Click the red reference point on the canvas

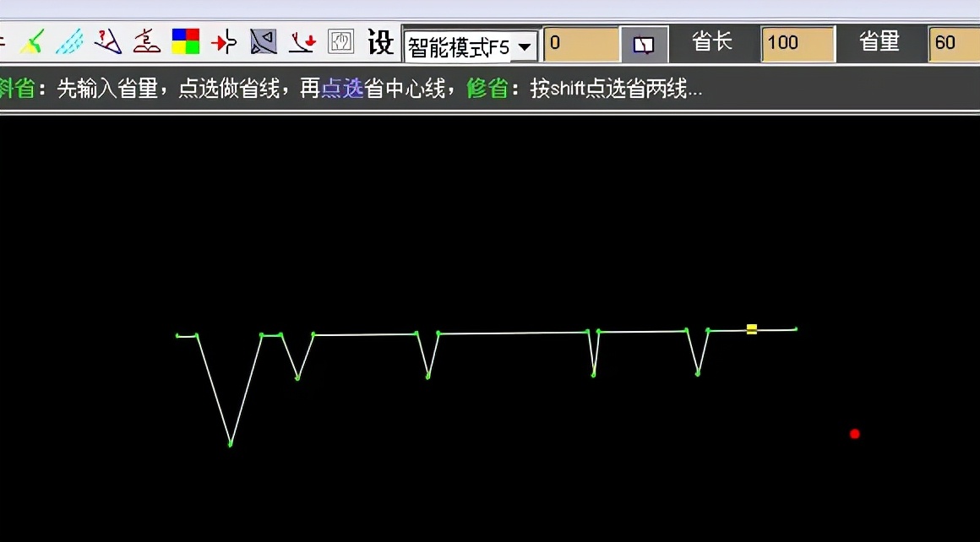click(854, 432)
